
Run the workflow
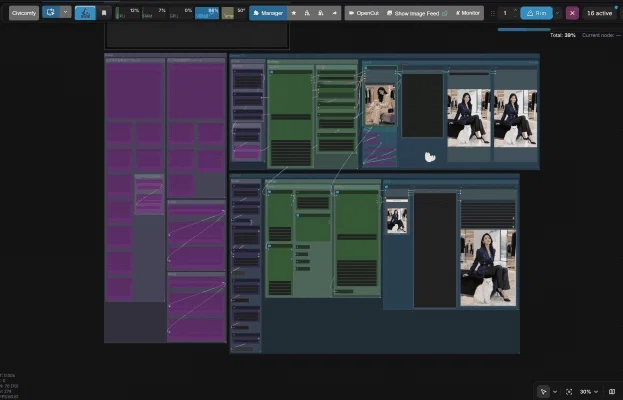(x=536, y=13)
